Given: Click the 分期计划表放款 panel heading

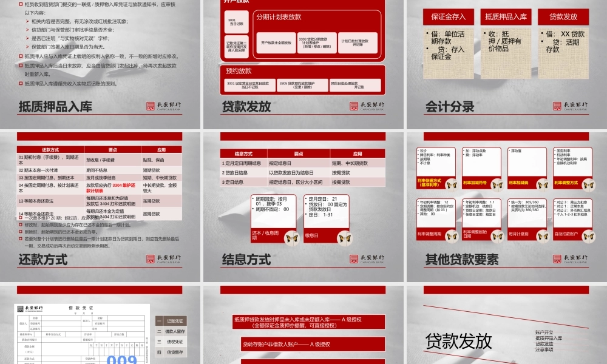Looking at the screenshot, I should 280,18.
